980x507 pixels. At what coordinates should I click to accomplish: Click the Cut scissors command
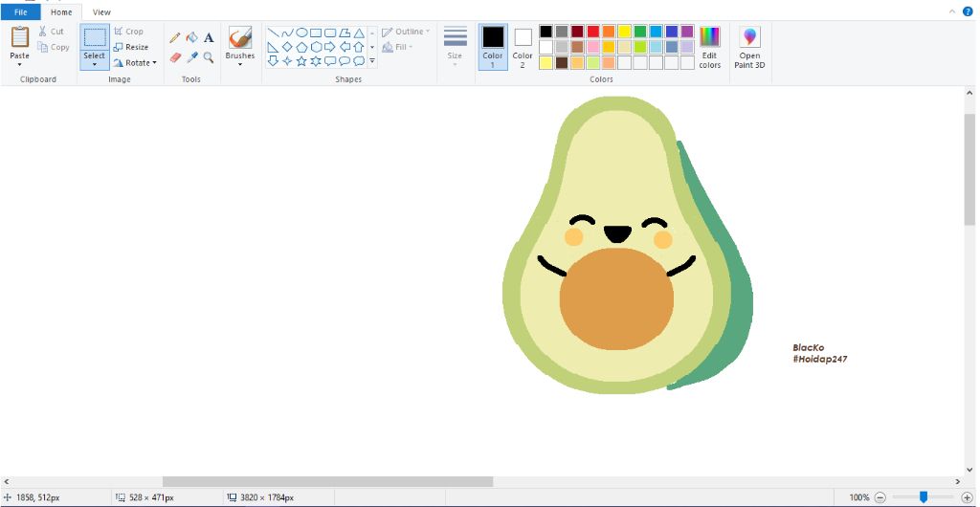pos(51,32)
